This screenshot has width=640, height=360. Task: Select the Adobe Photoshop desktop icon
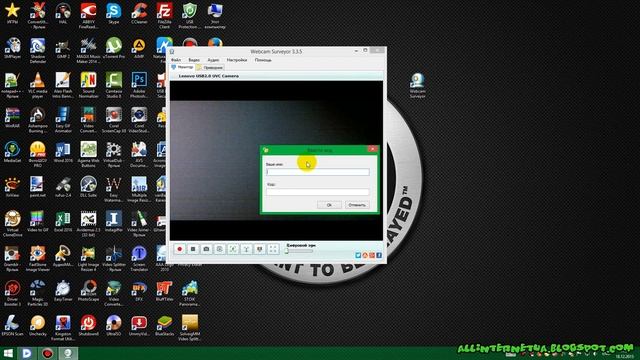[139, 85]
